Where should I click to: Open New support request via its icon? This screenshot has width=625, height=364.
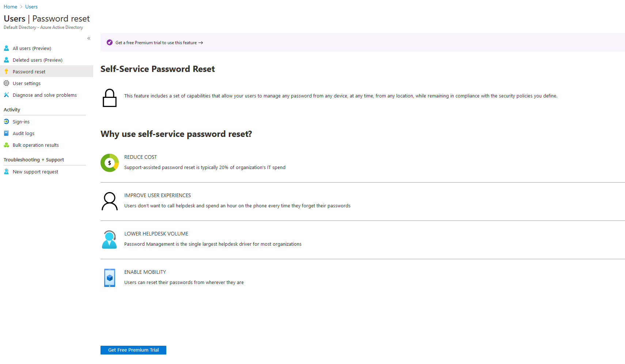(6, 171)
